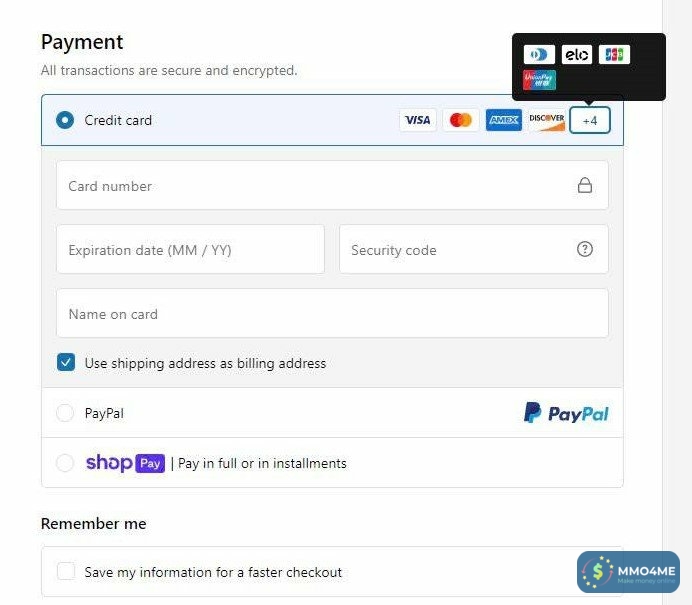Expand the +4 more card brands badge
The image size is (692, 605).
(x=590, y=120)
